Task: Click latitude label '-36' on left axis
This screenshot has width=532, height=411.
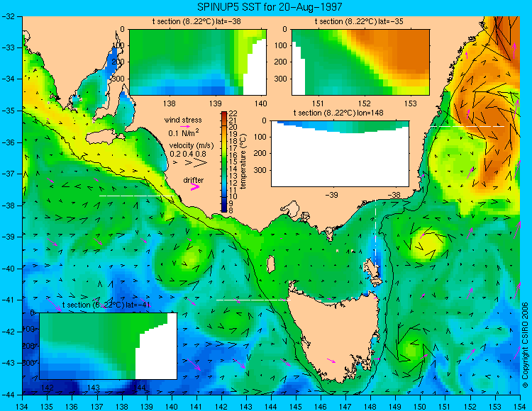Action: [x=9, y=142]
